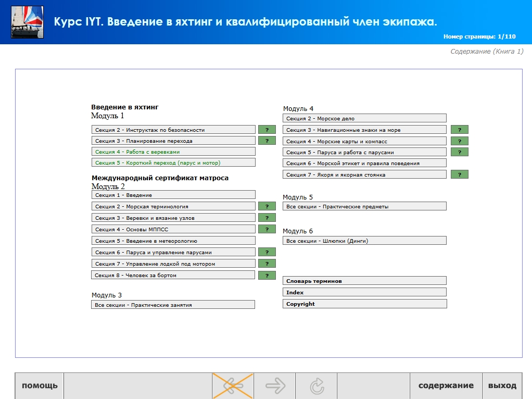Open Секция 7 - Управление лодкой под мотором
The image size is (532, 399).
(x=173, y=264)
